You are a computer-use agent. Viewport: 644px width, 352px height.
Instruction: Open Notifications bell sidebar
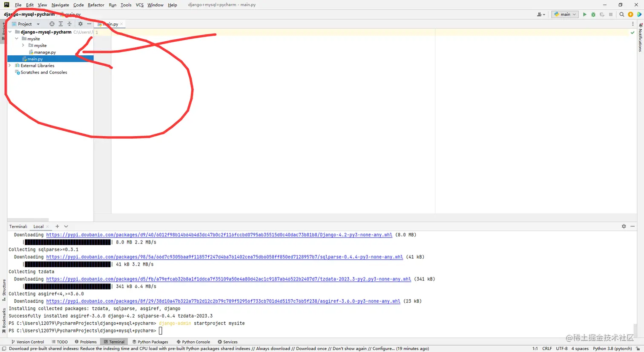click(640, 37)
